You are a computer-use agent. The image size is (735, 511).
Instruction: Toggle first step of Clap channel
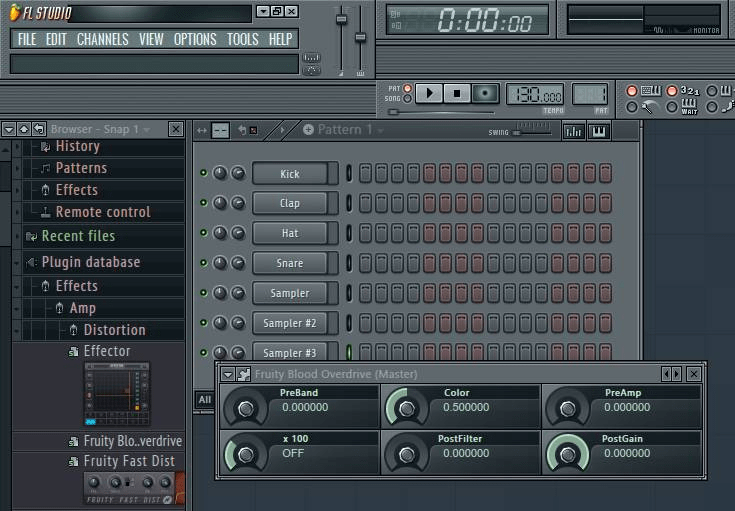click(x=365, y=203)
